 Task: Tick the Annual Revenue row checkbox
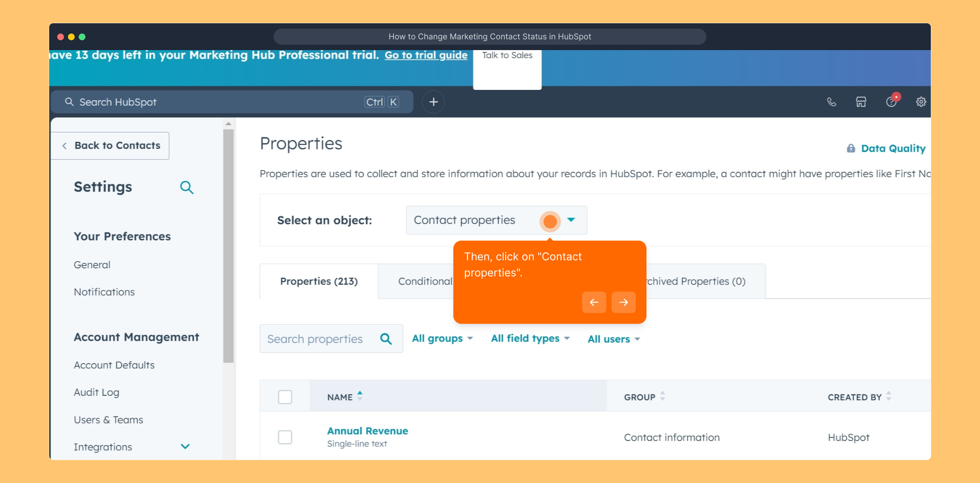(x=285, y=437)
